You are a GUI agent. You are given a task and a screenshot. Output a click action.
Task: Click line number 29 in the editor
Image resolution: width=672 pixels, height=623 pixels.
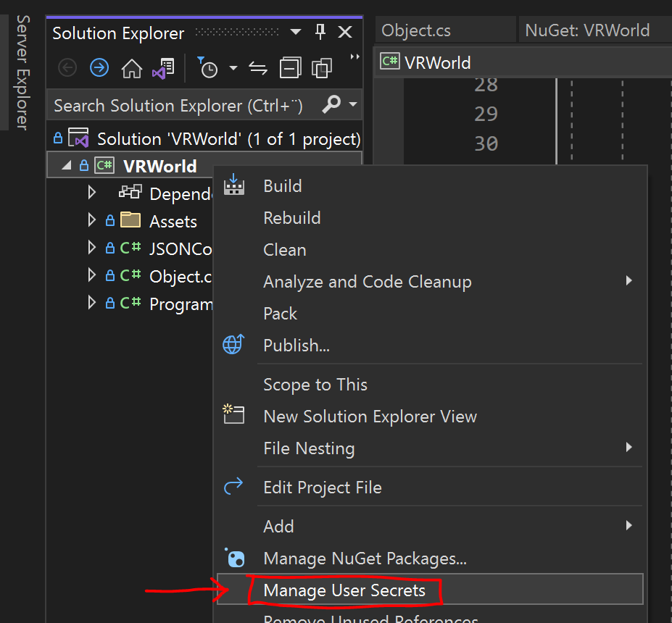tap(486, 114)
